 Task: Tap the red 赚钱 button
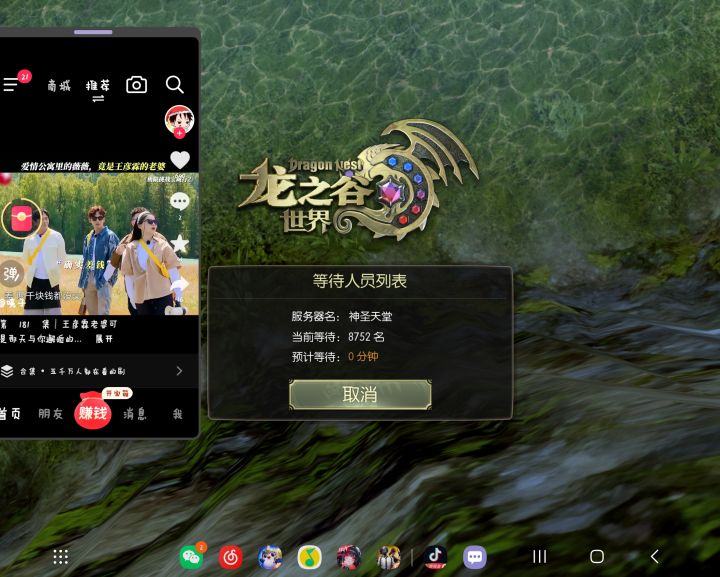[93, 413]
